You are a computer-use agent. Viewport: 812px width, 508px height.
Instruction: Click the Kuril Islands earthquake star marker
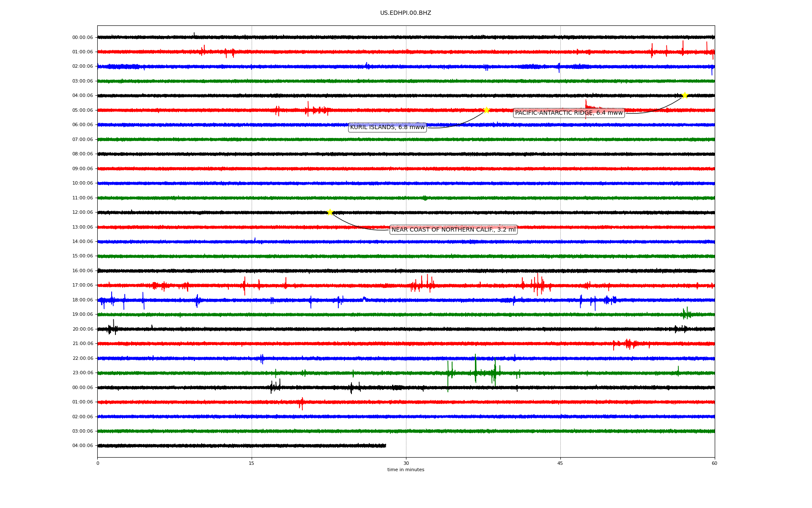click(486, 110)
